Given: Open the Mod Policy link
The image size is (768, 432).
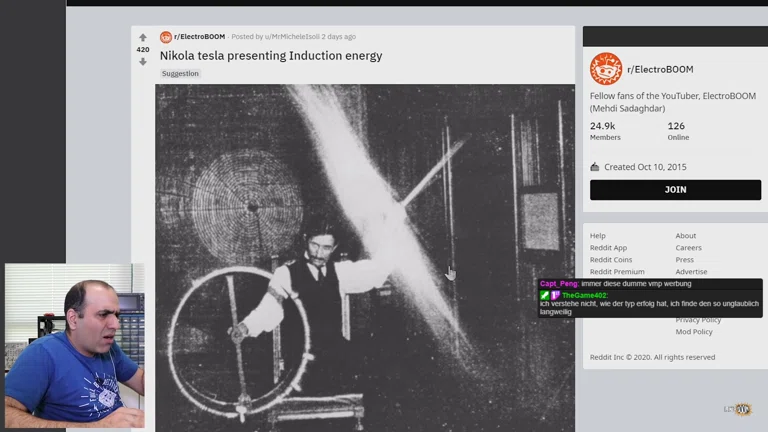Looking at the screenshot, I should tap(694, 332).
